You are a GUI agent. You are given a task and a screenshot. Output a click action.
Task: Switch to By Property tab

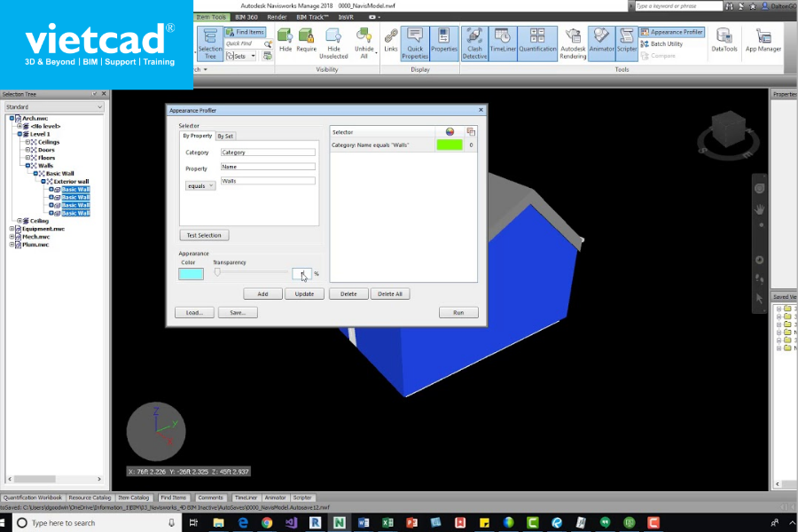198,136
